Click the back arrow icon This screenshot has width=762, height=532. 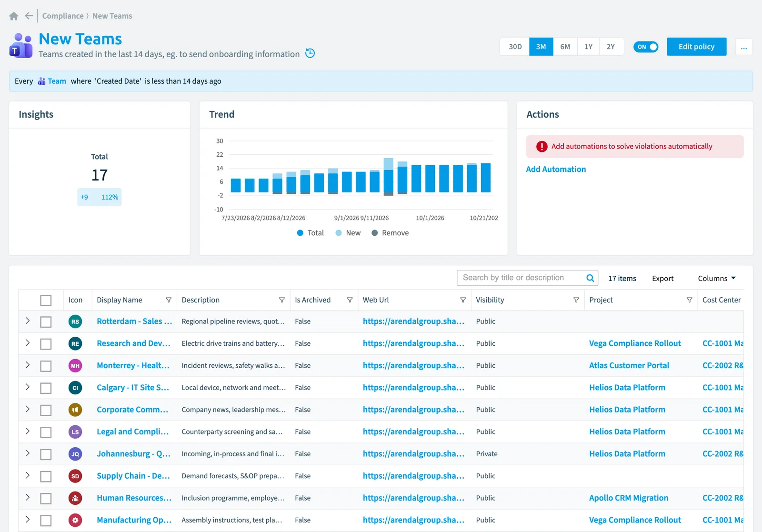29,16
